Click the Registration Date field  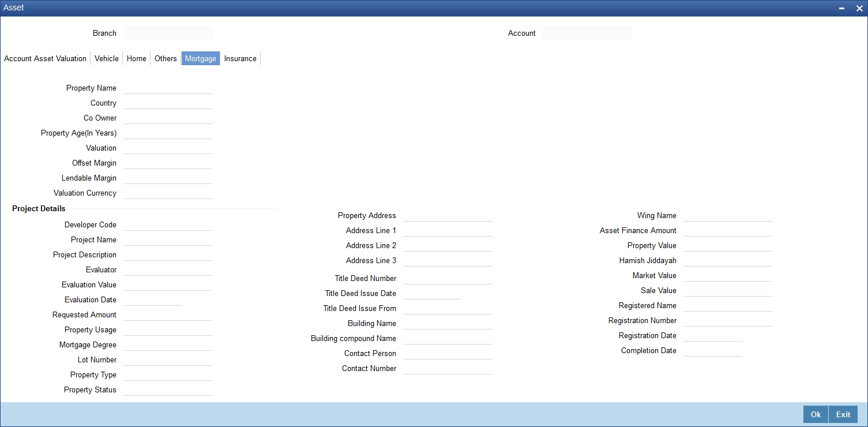point(712,335)
